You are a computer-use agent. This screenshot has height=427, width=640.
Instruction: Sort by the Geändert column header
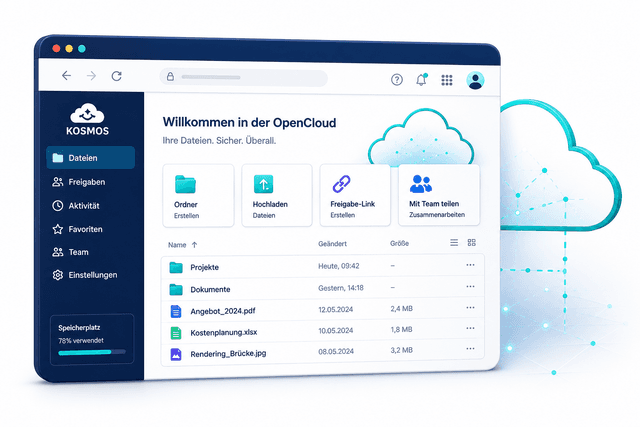pyautogui.click(x=332, y=244)
